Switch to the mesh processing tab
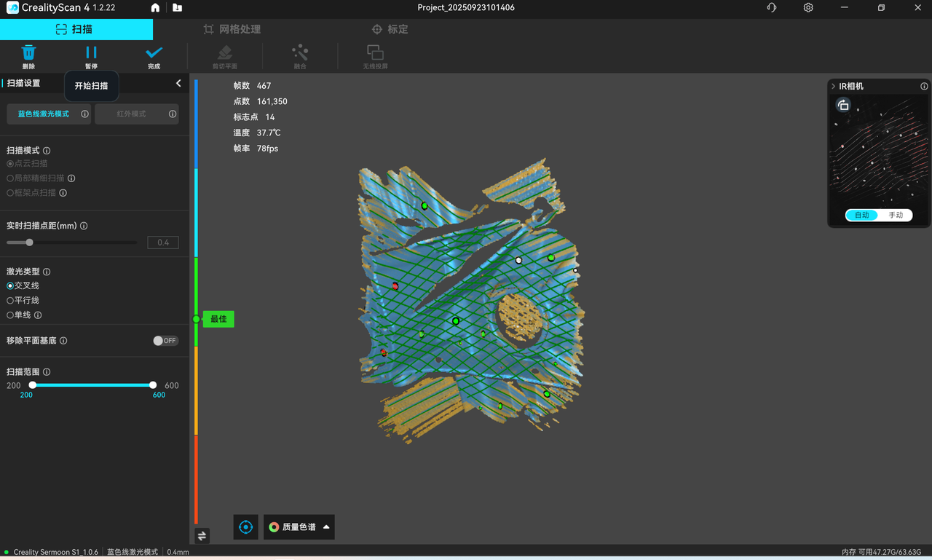The height and width of the screenshot is (560, 932). click(232, 30)
